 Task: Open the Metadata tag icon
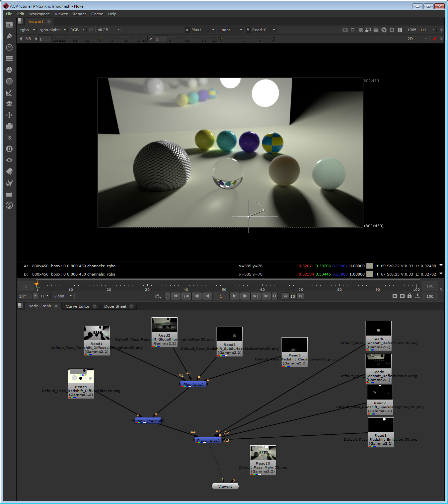(9, 171)
